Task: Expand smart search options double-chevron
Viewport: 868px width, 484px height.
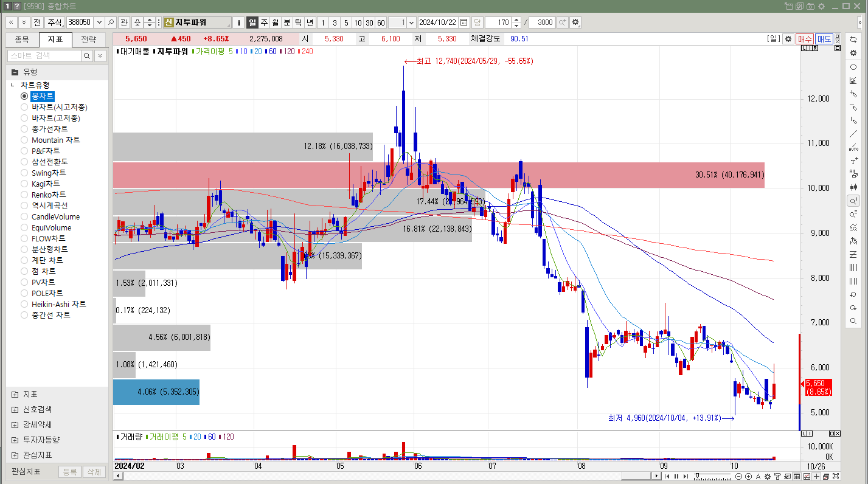Action: [x=100, y=55]
